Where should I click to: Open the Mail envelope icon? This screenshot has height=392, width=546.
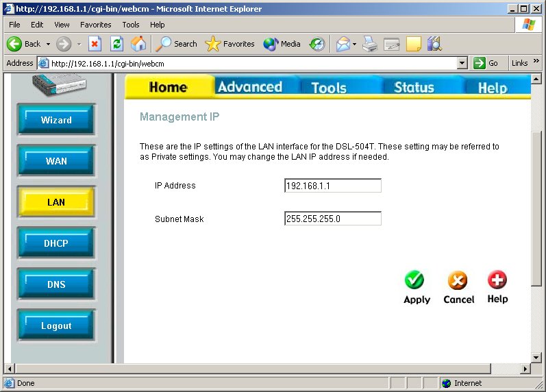click(x=343, y=45)
